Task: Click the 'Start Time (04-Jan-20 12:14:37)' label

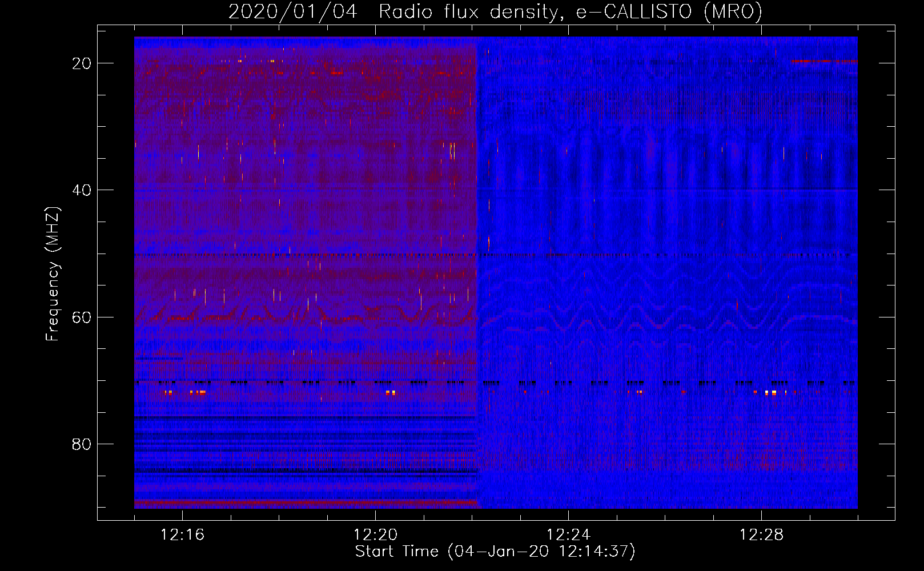Action: pyautogui.click(x=495, y=552)
